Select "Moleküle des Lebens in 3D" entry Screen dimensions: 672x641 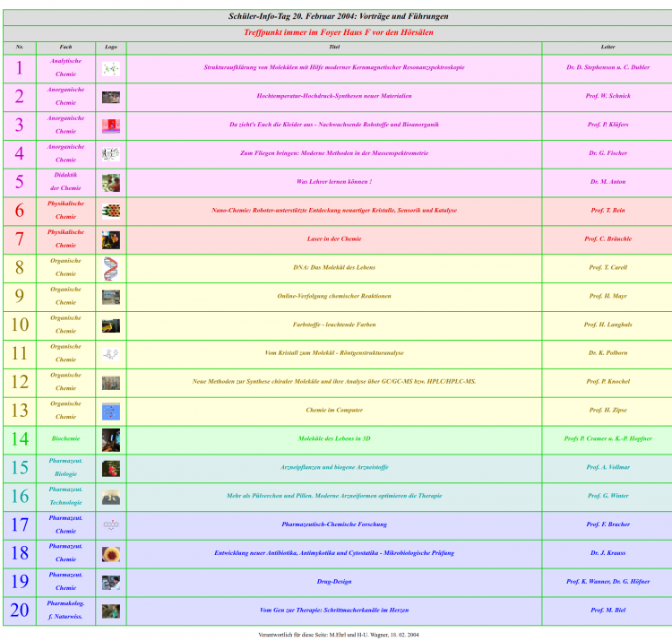pos(334,438)
